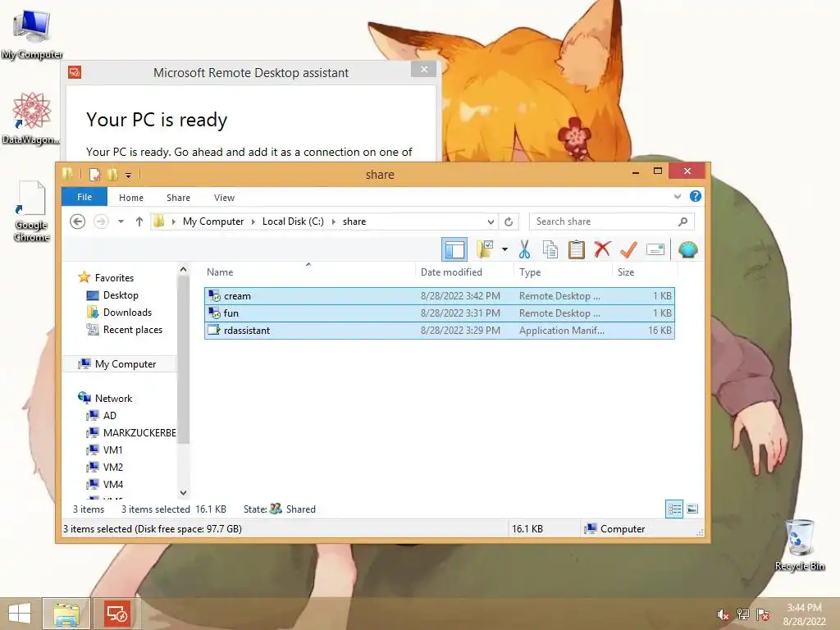Open the VM1 network computer
This screenshot has width=840, height=630.
[113, 450]
